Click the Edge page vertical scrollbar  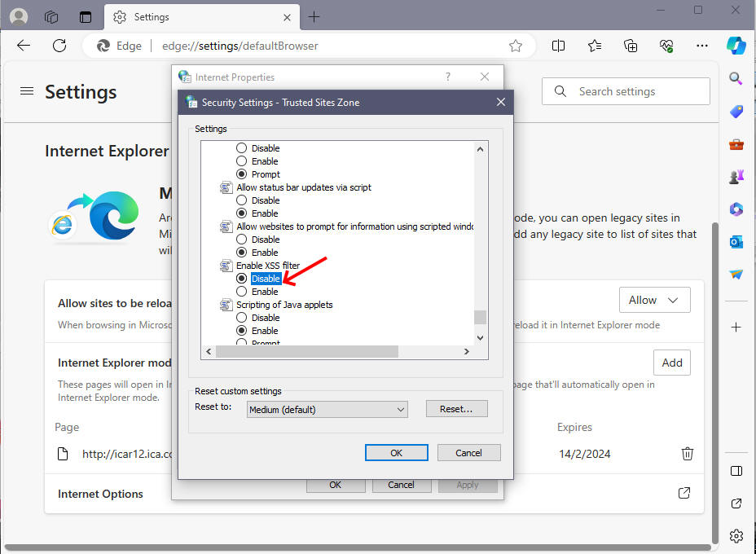click(x=715, y=383)
